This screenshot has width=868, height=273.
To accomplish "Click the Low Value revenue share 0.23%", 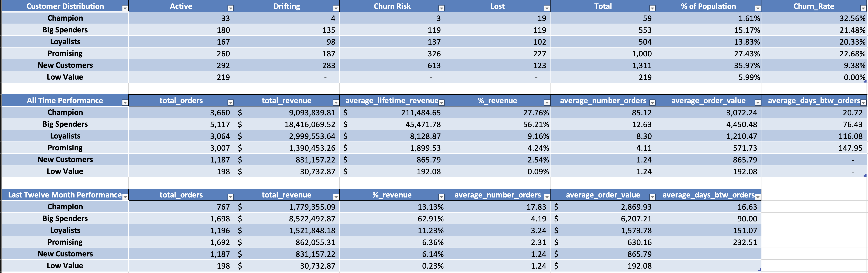I will (392, 266).
